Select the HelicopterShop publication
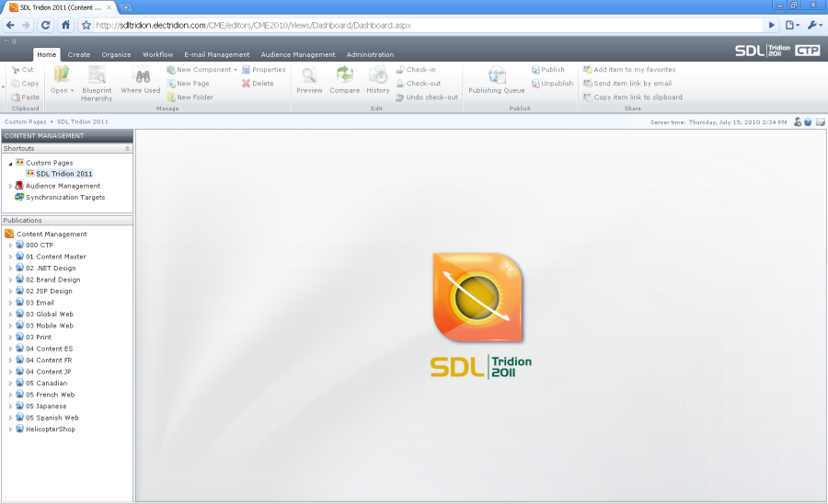Screen dimensions: 828x504 pos(45,430)
